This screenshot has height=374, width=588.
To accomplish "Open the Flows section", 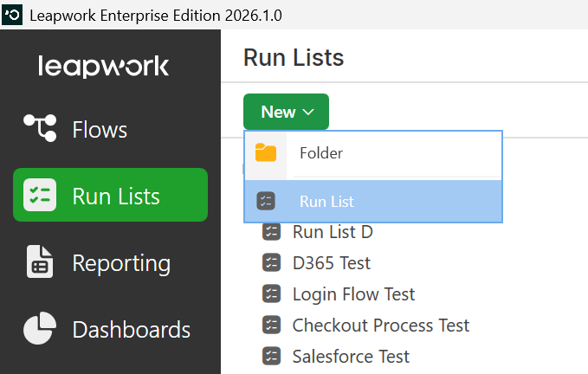I will 100,130.
